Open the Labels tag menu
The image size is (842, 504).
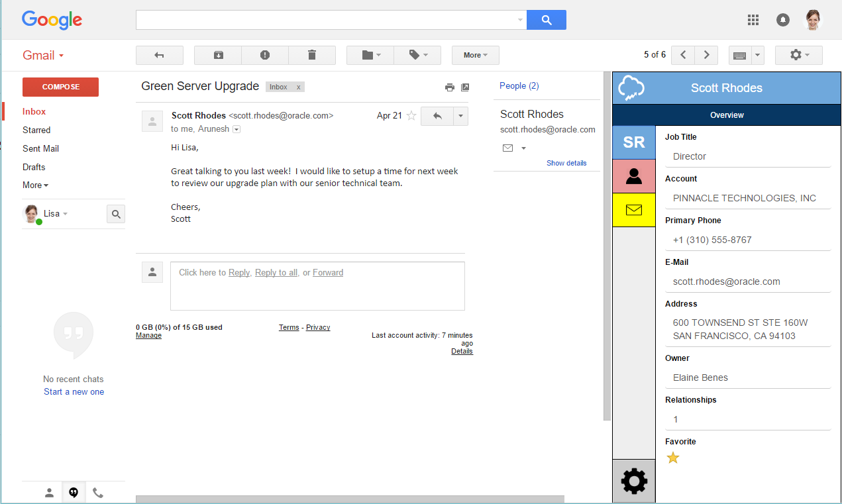point(417,55)
